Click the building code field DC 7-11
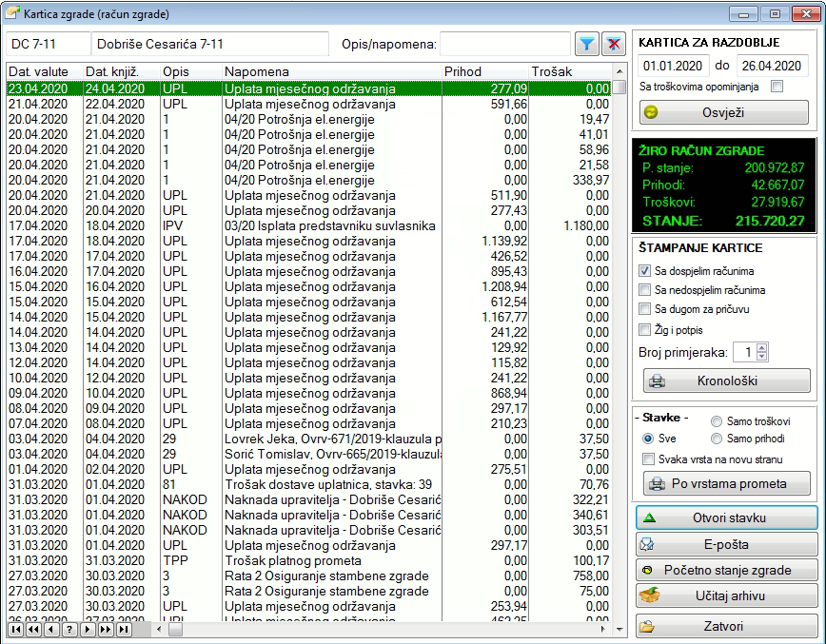The image size is (826, 644). coord(48,44)
